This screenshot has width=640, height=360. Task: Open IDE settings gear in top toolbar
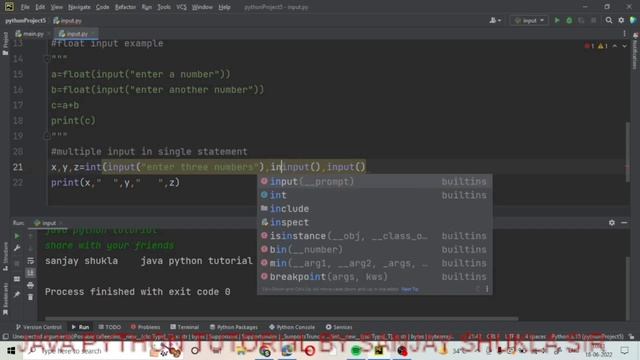[621, 20]
